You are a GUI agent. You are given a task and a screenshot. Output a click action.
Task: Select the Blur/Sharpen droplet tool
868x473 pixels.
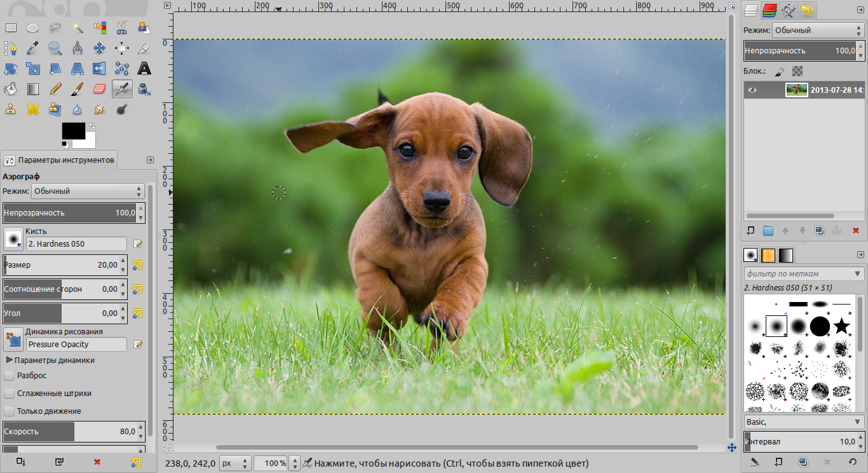78,109
